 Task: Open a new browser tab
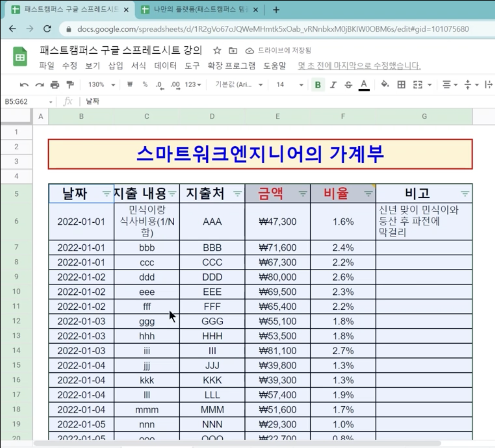(276, 10)
